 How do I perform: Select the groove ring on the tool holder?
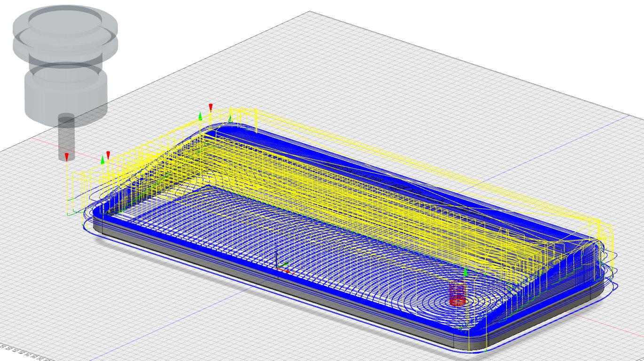click(64, 46)
